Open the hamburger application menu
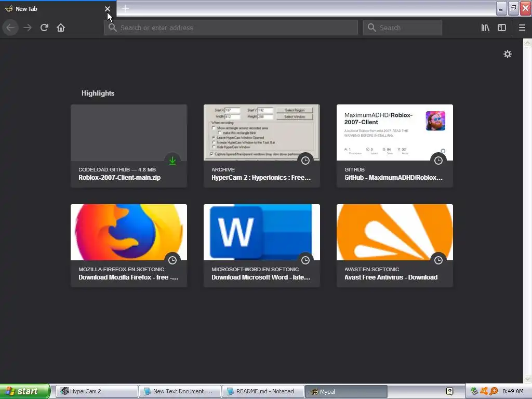Viewport: 532px width, 399px height. (522, 28)
